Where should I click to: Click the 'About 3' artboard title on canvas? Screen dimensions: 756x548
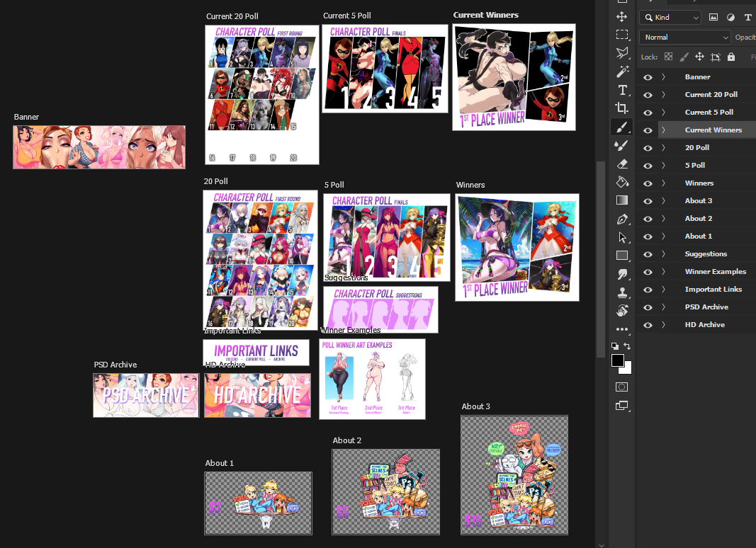476,406
